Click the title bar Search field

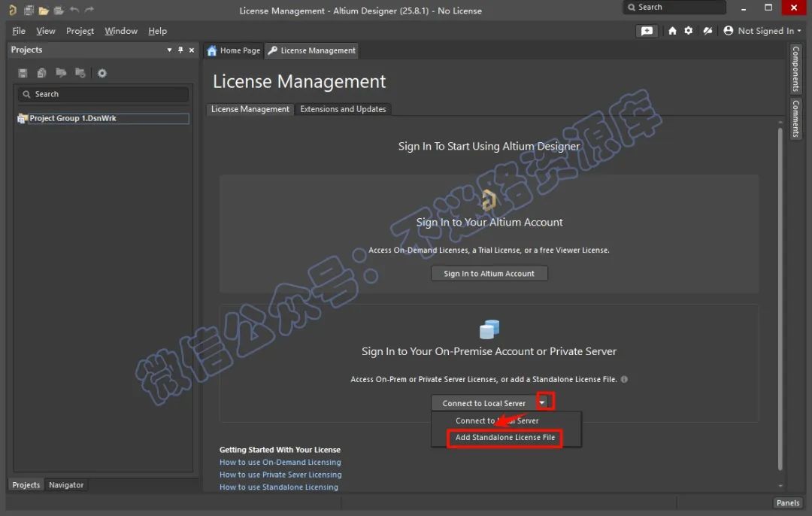point(674,8)
